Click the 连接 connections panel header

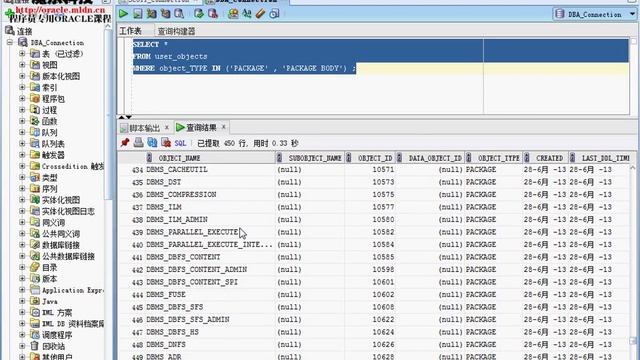click(x=24, y=31)
